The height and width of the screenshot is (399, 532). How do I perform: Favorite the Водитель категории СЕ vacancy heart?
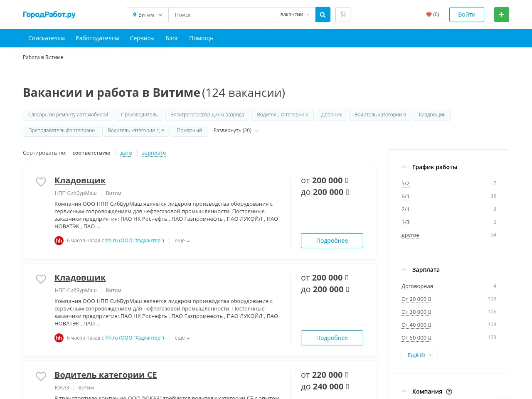pyautogui.click(x=41, y=376)
